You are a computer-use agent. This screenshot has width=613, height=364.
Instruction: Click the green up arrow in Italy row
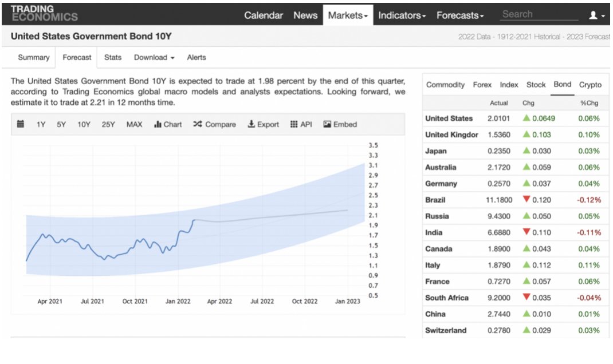click(x=526, y=264)
